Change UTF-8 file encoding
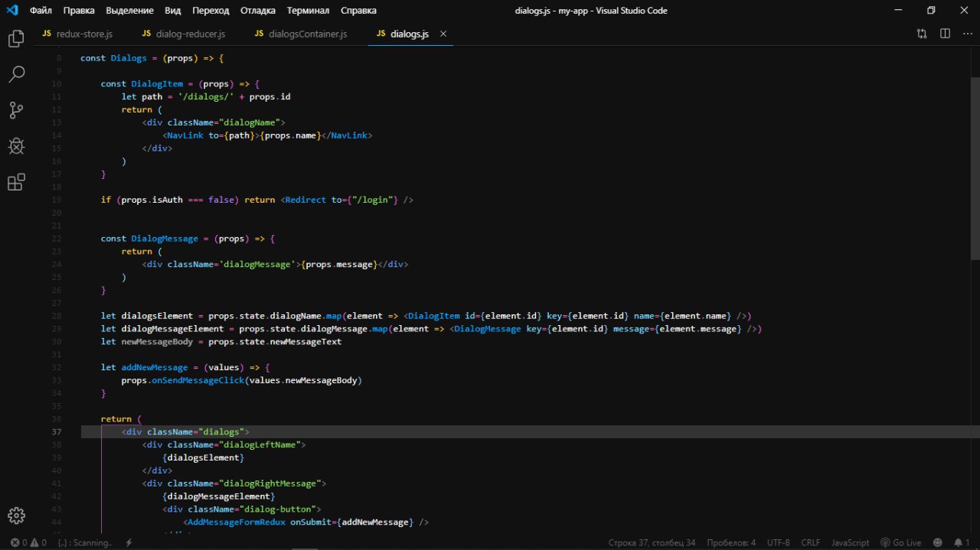Image resolution: width=980 pixels, height=550 pixels. point(778,542)
